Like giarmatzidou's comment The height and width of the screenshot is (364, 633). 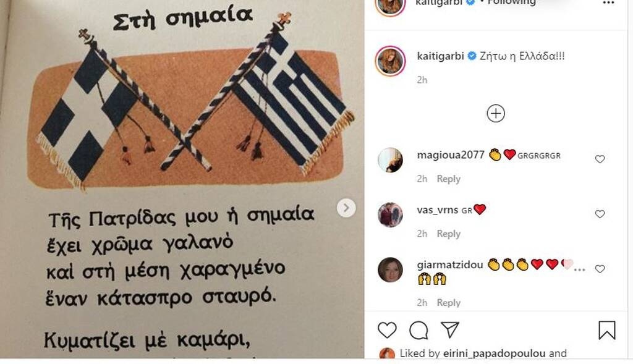point(600,269)
